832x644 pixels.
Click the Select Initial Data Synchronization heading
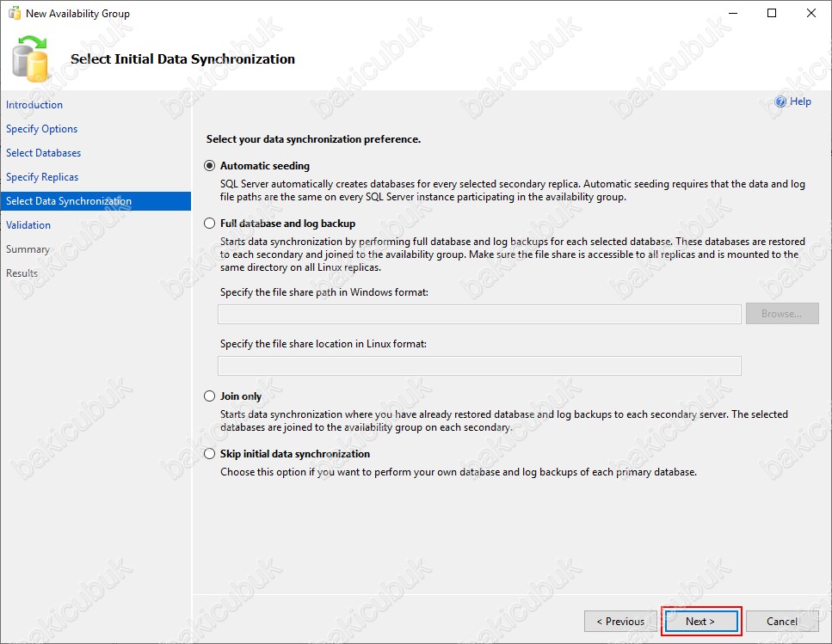tap(182, 59)
